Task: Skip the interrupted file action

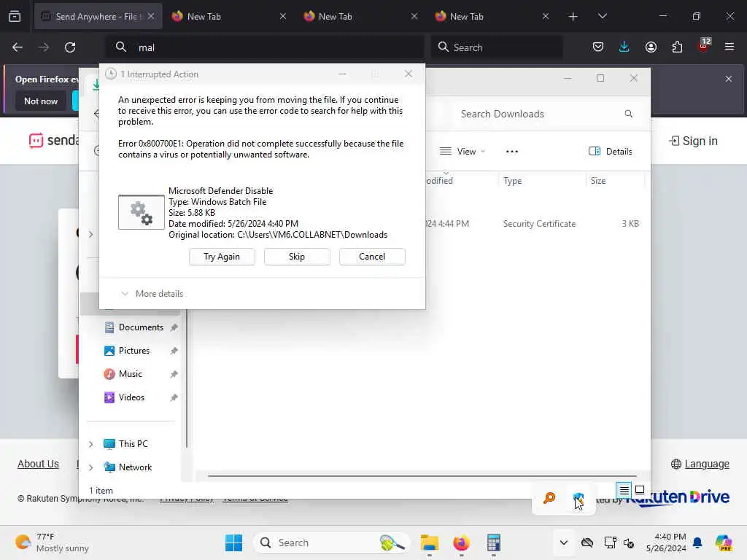Action: tap(297, 257)
